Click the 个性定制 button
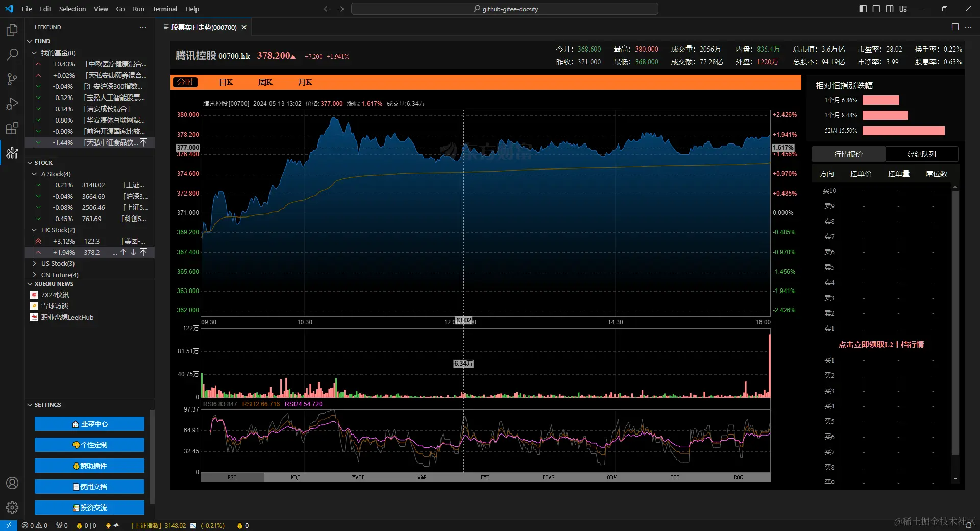 (x=89, y=445)
